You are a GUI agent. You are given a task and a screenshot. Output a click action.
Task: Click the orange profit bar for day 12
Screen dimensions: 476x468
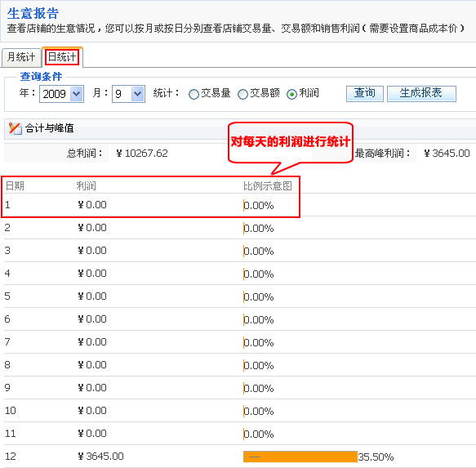pyautogui.click(x=300, y=457)
